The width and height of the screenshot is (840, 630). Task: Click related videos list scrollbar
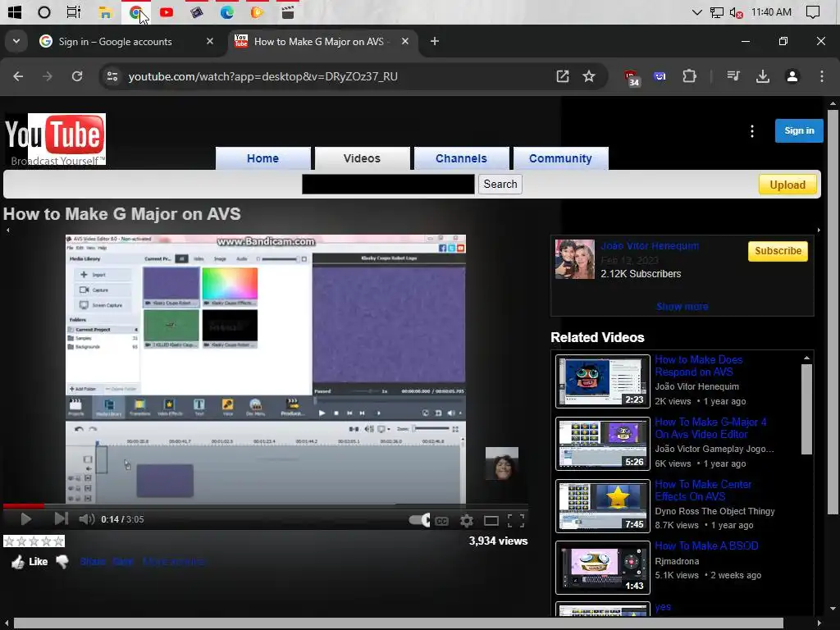click(806, 409)
